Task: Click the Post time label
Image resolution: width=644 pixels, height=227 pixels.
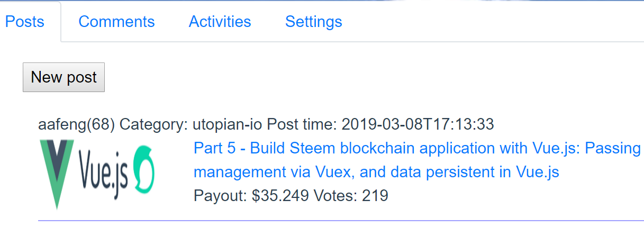Action: coord(302,124)
